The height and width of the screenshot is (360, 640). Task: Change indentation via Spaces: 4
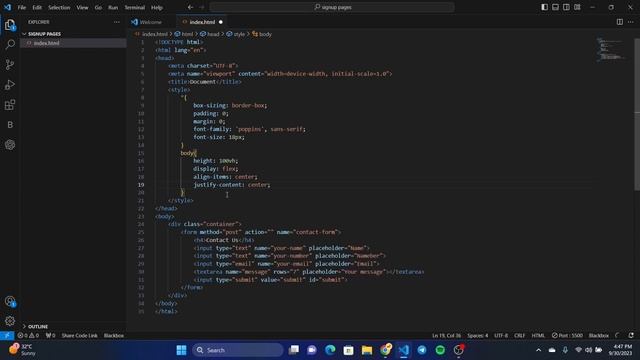(478, 336)
